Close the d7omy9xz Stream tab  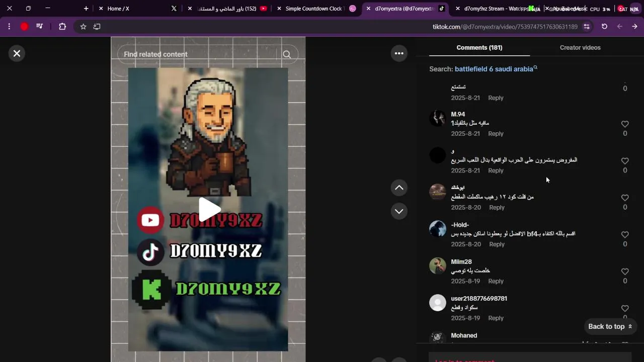tap(457, 9)
